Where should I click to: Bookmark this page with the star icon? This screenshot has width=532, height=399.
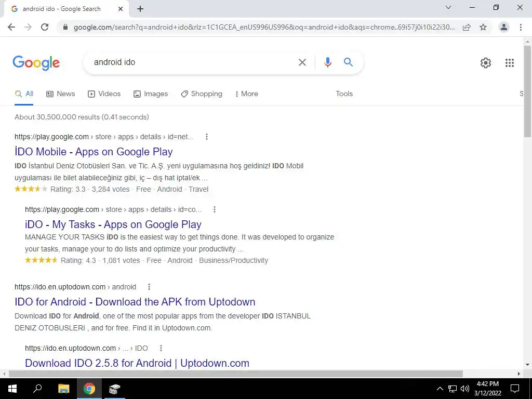point(483,27)
